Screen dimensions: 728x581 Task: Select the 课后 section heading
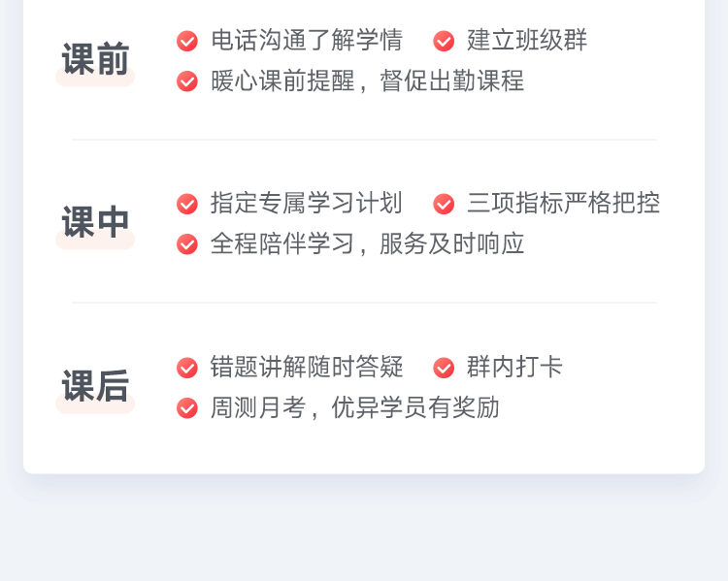[x=95, y=386]
